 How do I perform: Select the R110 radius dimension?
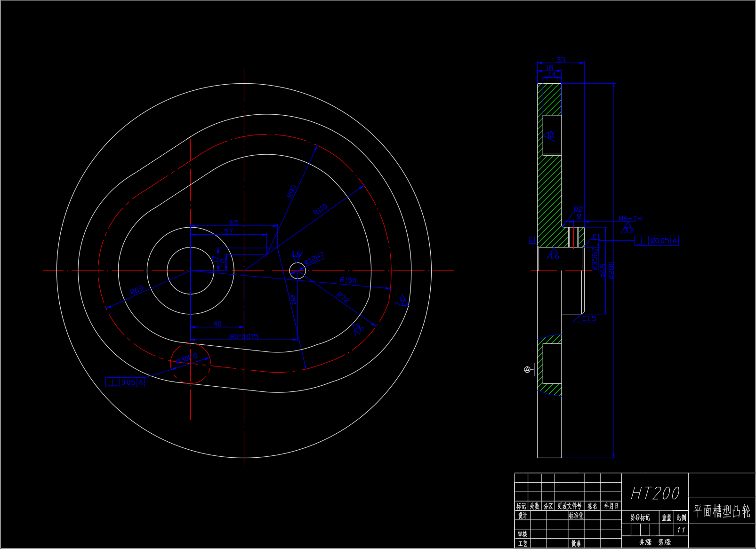[320, 210]
